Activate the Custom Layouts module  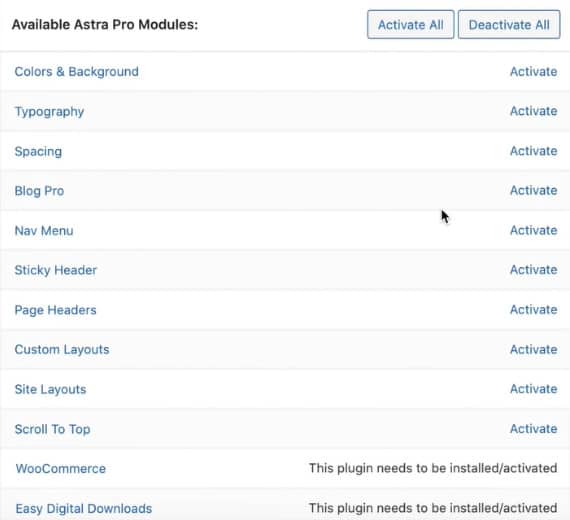point(533,349)
